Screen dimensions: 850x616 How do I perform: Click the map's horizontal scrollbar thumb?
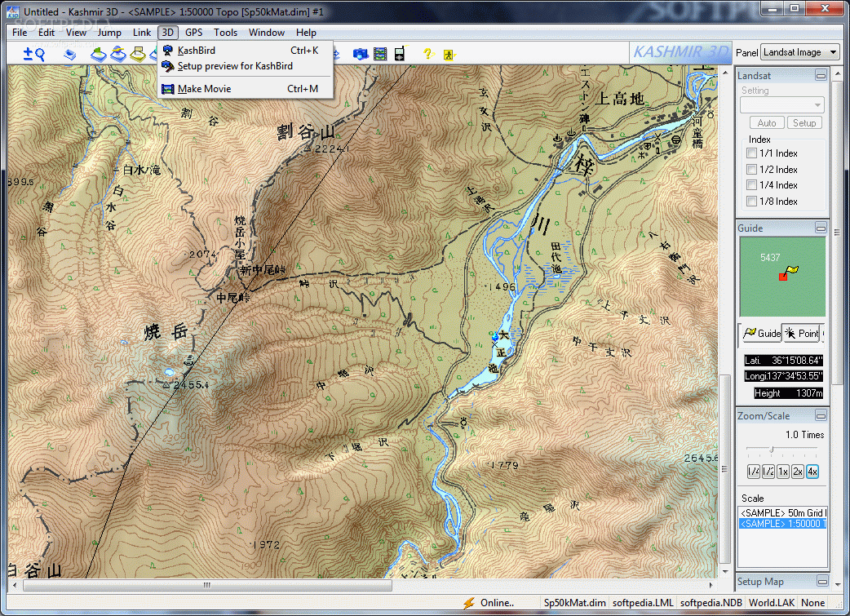(207, 585)
